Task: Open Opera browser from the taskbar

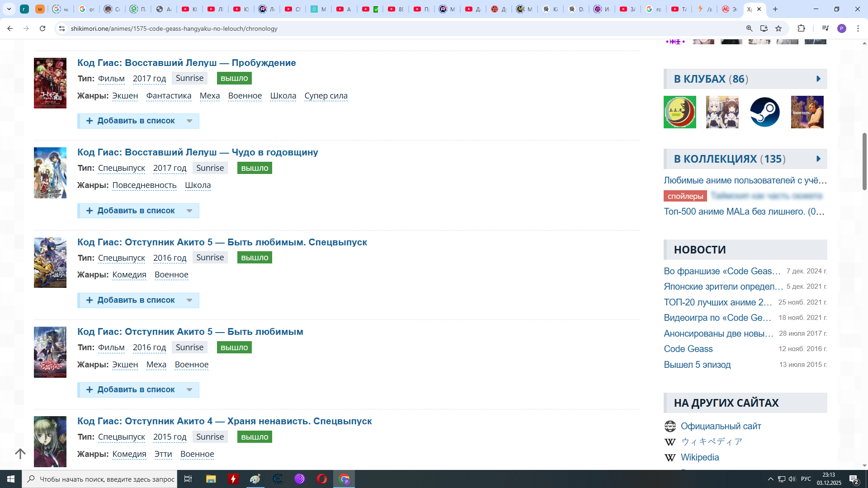Action: pos(321,479)
